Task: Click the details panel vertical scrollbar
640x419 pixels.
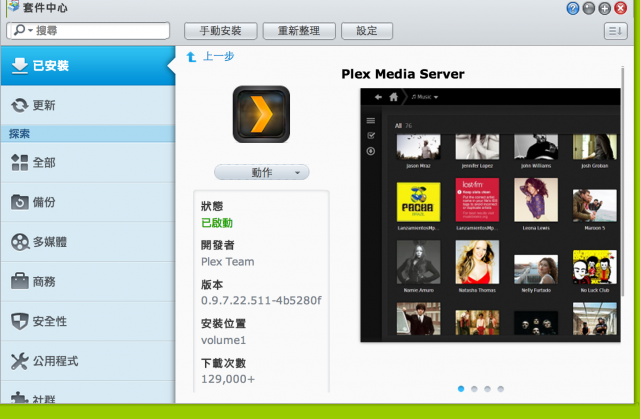Action: (622, 181)
